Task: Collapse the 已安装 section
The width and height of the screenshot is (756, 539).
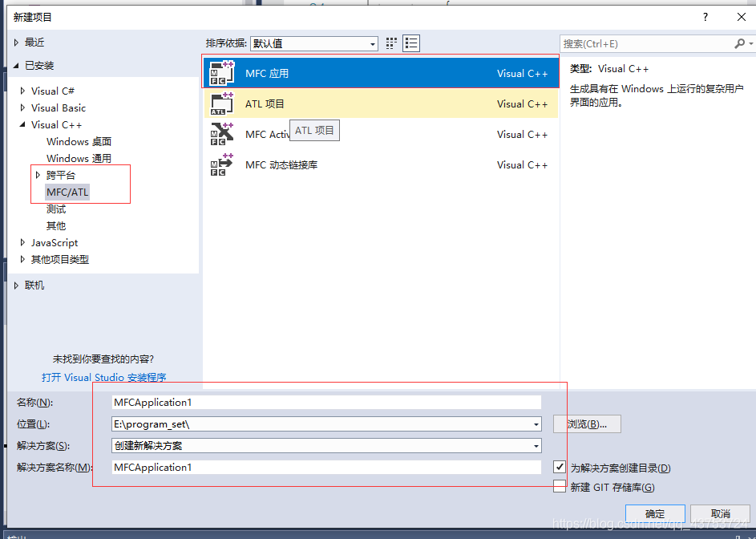Action: point(16,65)
